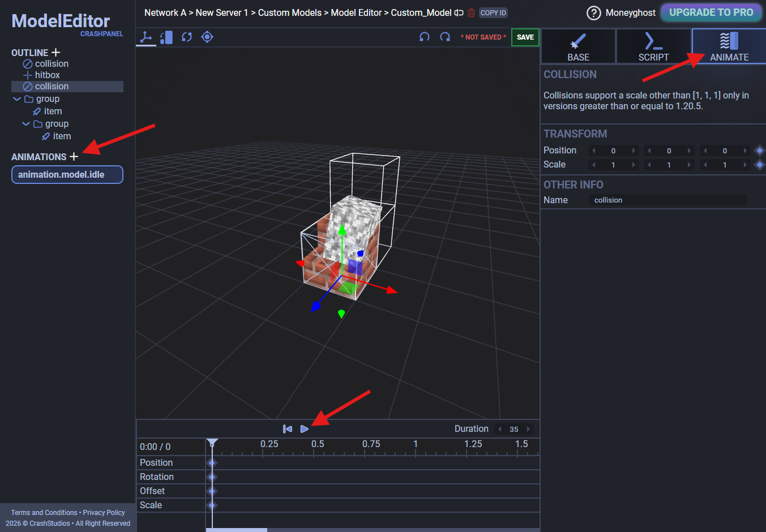Toggle the Scale keyframe diamond in Transform
766x532 pixels.
(760, 165)
